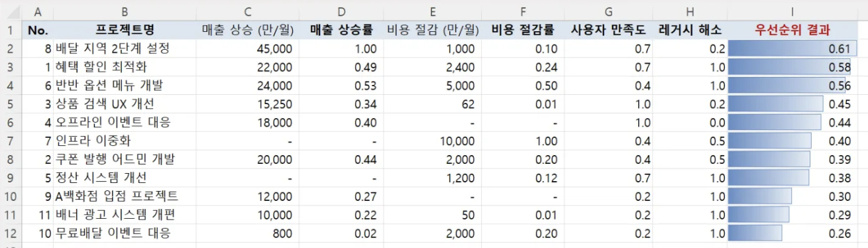Viewport: 868px width, 248px height.
Task: Select the row 5 header number
Action: pos(11,104)
